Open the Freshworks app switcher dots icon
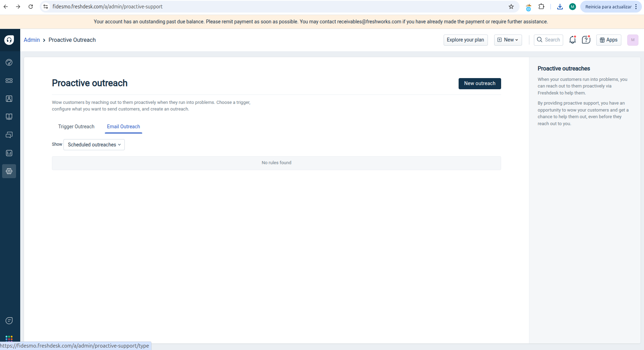 (x=9, y=338)
